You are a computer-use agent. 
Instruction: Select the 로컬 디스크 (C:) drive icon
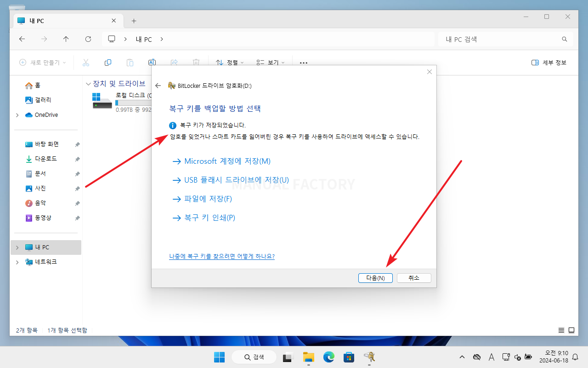(102, 101)
